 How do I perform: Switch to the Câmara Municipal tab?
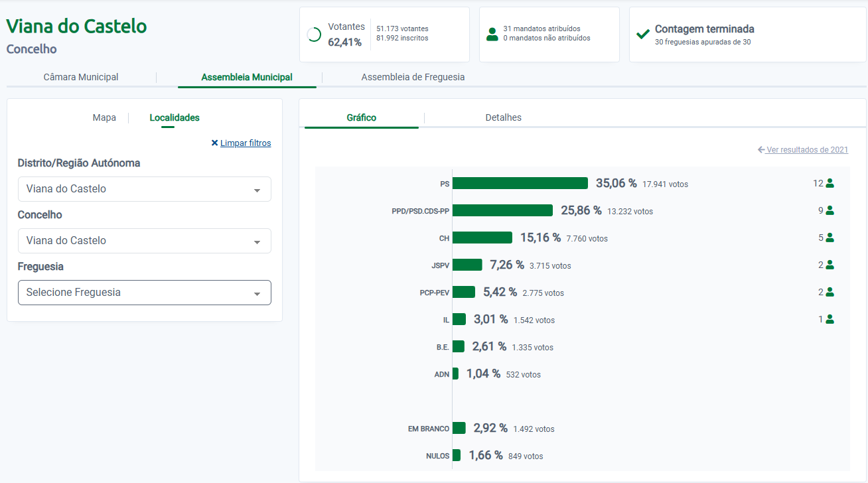click(x=81, y=77)
